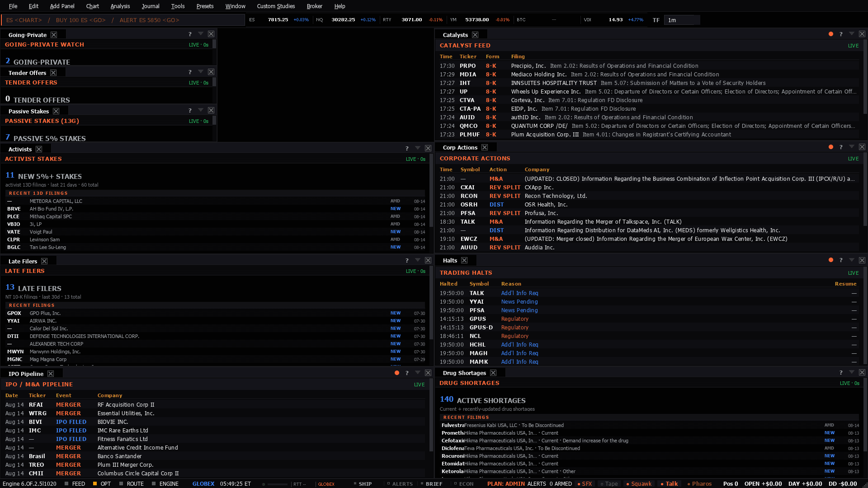Viewport: 868px width, 488px height.
Task: Click the PLAN: ADMIN label
Action: 506,483
